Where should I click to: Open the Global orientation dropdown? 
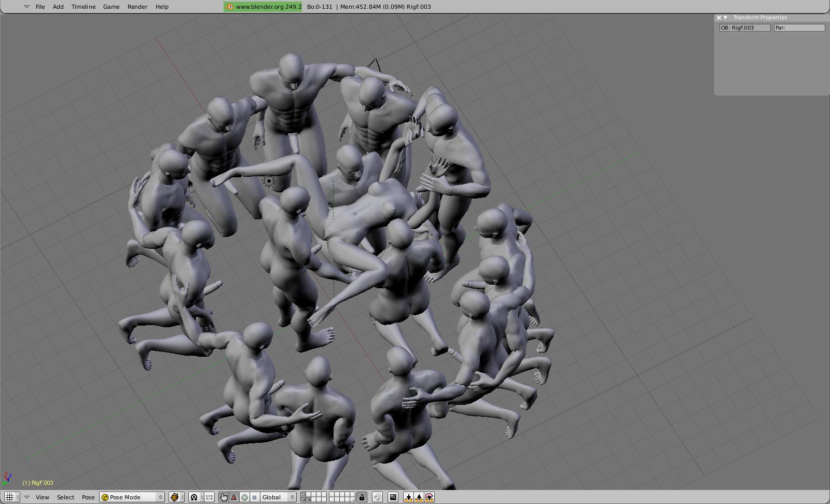click(x=278, y=497)
